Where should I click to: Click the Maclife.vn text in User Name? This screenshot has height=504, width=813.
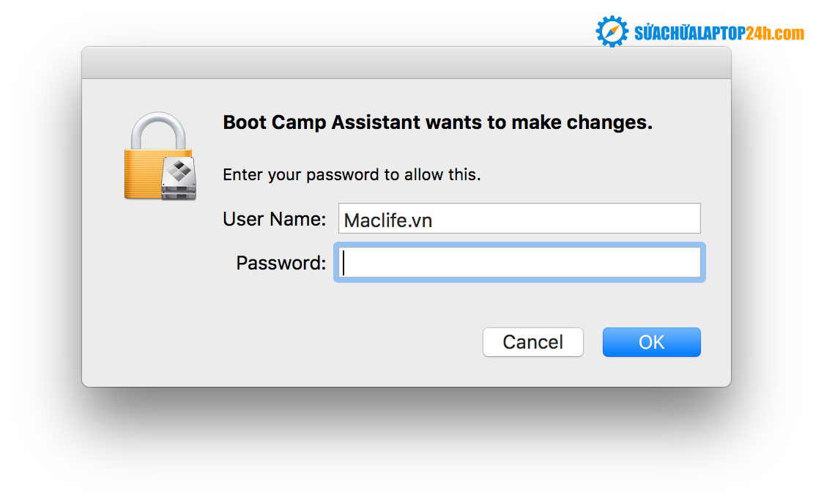387,220
